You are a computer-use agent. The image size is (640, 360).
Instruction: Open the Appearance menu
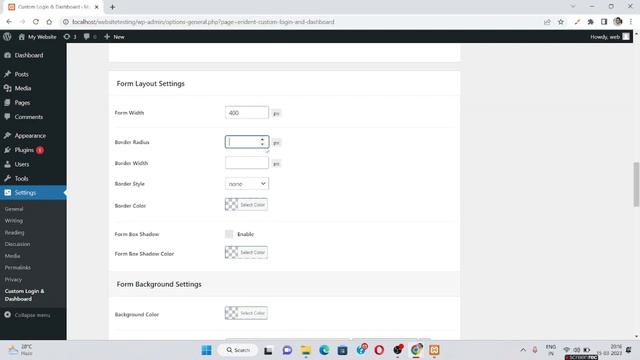coord(30,136)
